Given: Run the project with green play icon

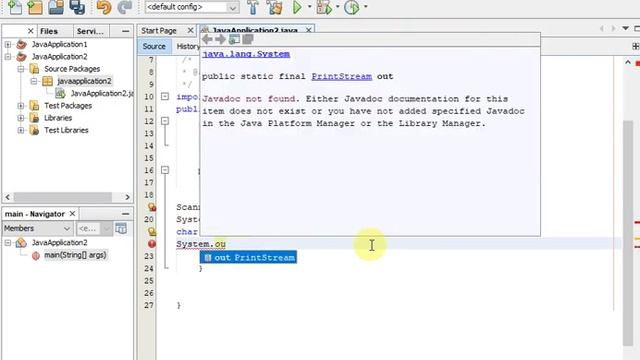Looking at the screenshot, I should coord(297,7).
